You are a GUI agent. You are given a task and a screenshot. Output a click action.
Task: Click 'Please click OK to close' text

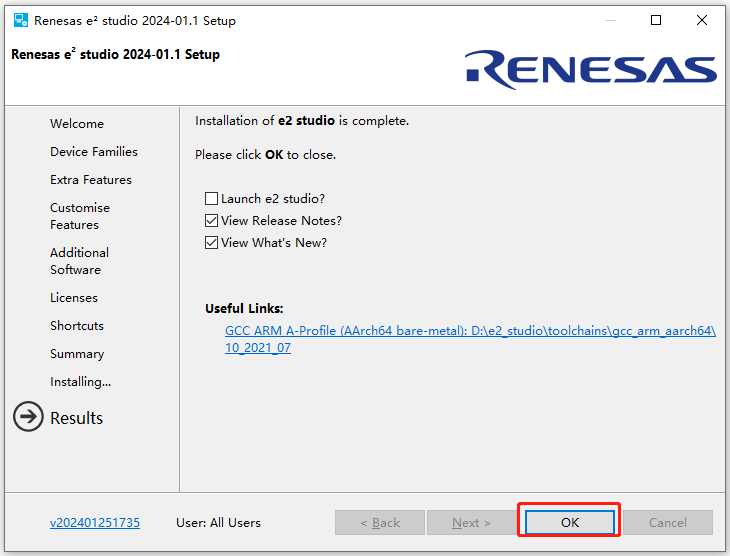tap(265, 155)
